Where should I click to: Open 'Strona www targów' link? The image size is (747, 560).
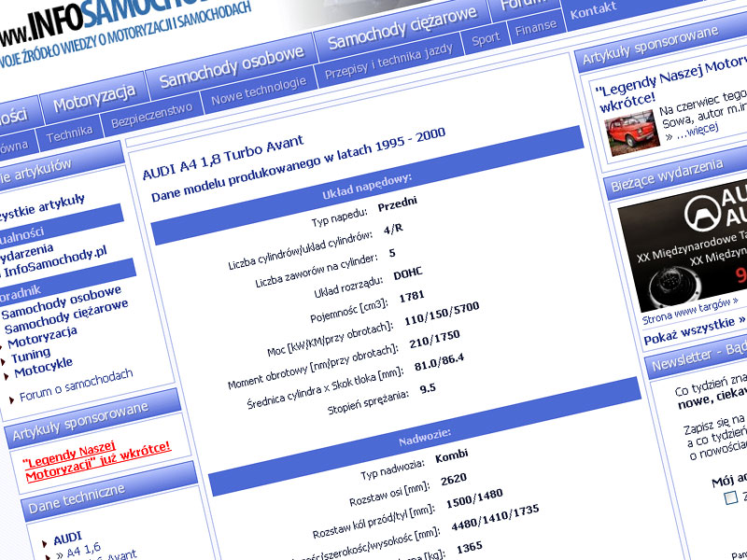click(690, 311)
